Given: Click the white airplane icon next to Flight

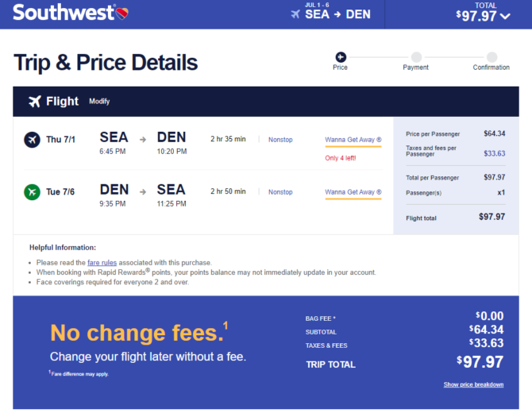Looking at the screenshot, I should (35, 101).
